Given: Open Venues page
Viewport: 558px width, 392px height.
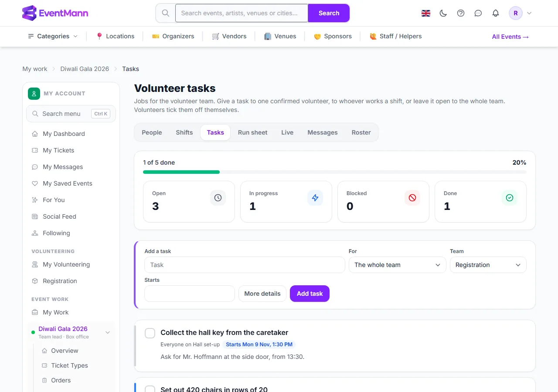Looking at the screenshot, I should 280,36.
